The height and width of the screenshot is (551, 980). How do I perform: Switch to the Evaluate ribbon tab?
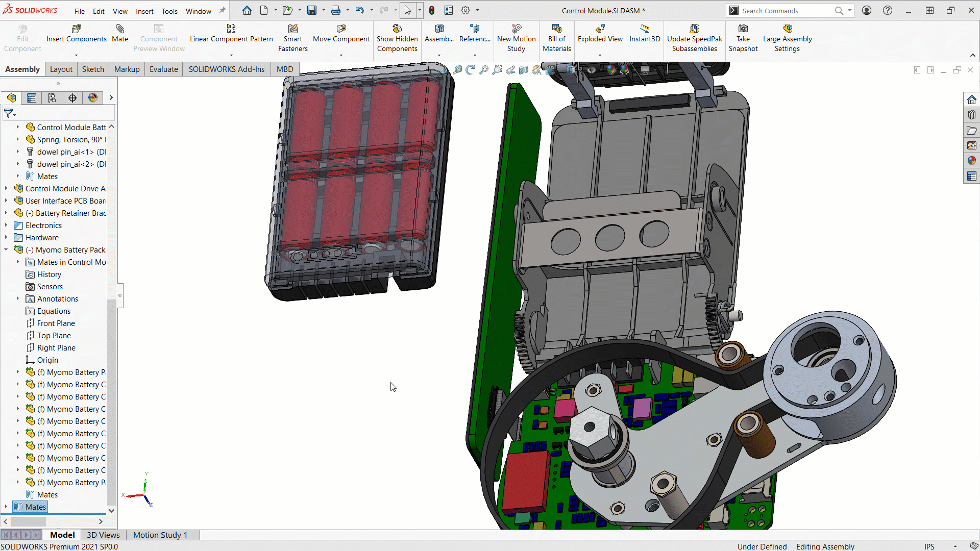coord(163,69)
